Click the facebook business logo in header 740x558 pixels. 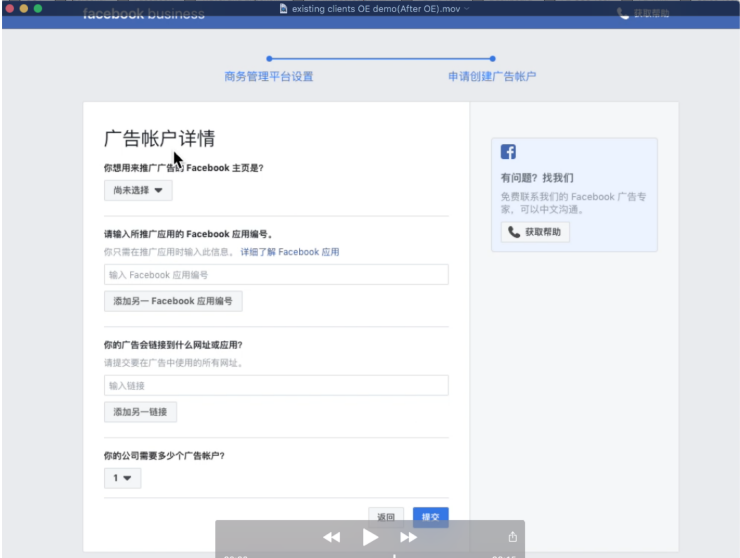click(x=144, y=14)
